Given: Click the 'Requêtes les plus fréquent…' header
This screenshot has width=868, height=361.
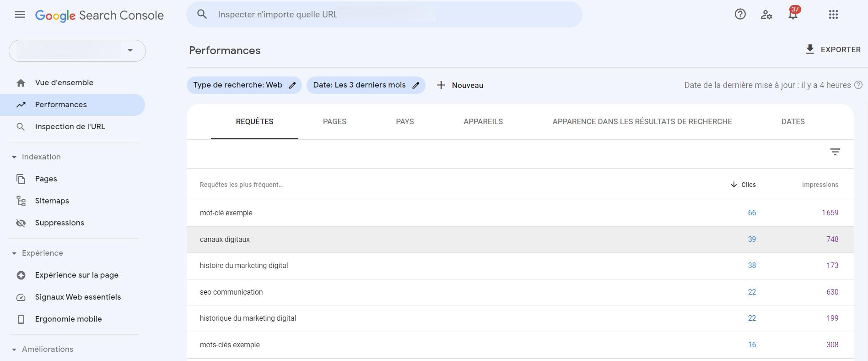Looking at the screenshot, I should pos(241,185).
